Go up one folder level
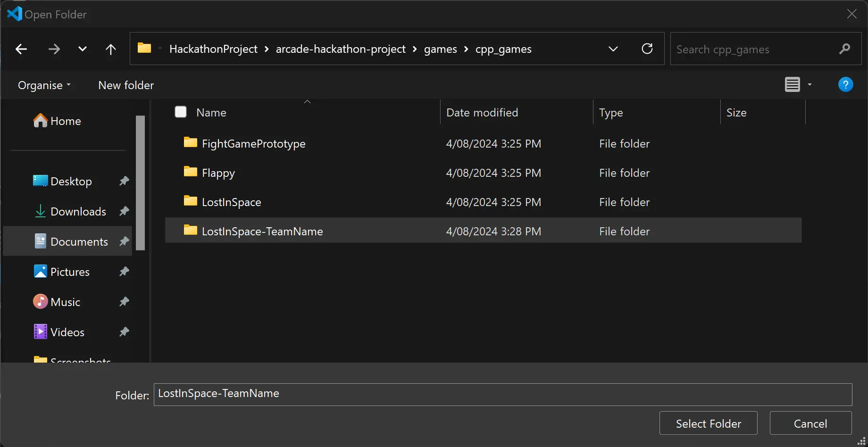 [111, 49]
